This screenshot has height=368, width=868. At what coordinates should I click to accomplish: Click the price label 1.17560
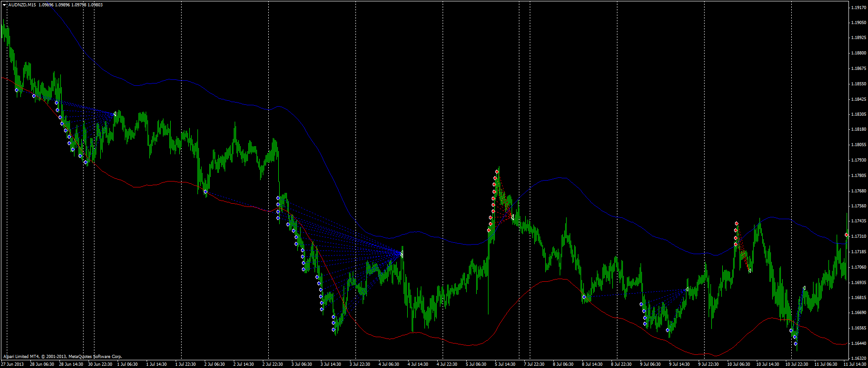[858, 206]
